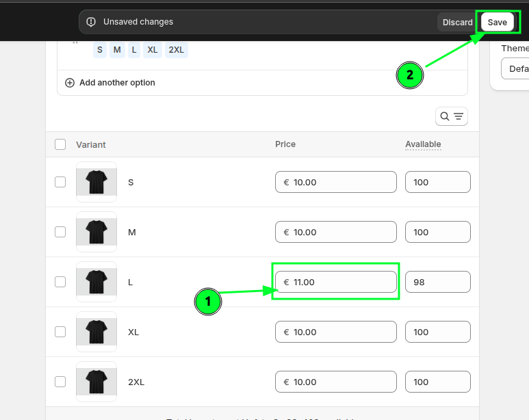Open the M variant t-shirt thumbnail
The height and width of the screenshot is (420, 529).
click(96, 232)
